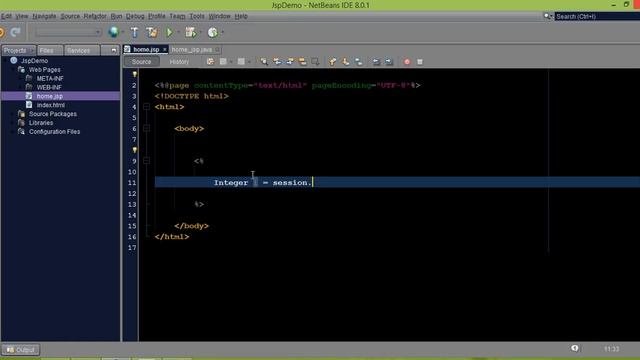Viewport: 640px width, 360px height.
Task: Open dropdown arrow beside Run Project button
Action: 178,32
